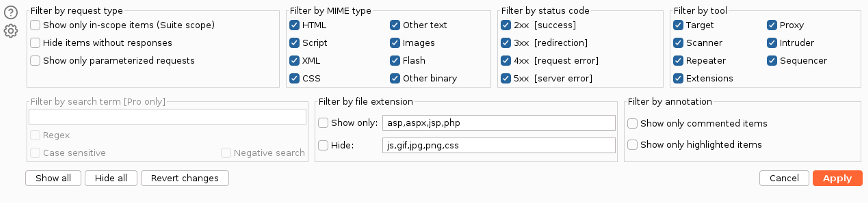Disable the Images MIME type checkbox
Screen dimensions: 868x203
pos(395,43)
